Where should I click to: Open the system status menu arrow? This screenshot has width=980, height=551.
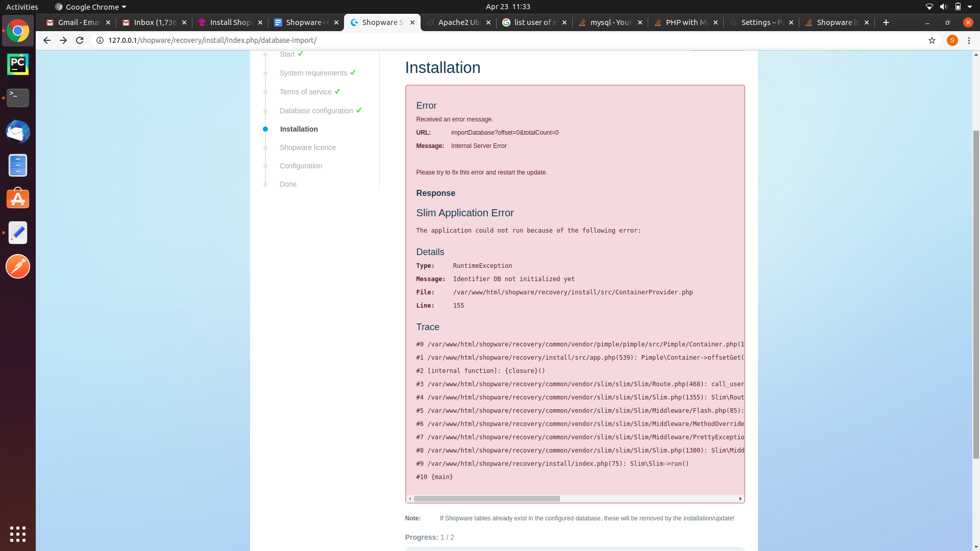[x=970, y=7]
